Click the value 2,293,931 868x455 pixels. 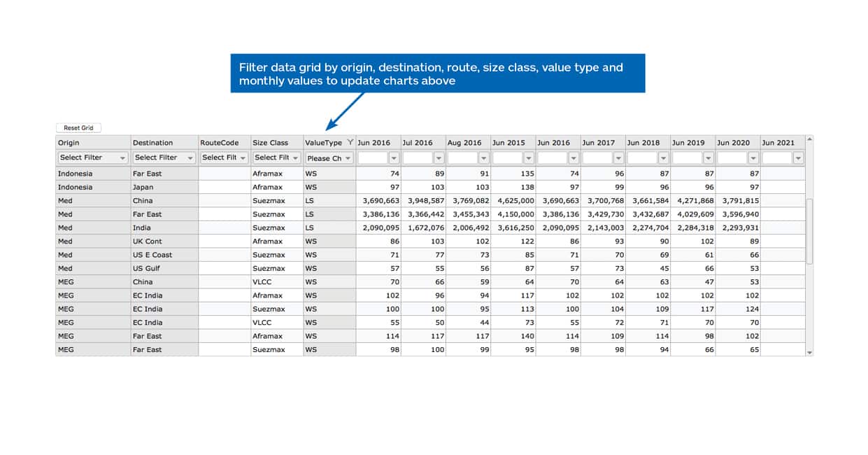click(x=740, y=227)
